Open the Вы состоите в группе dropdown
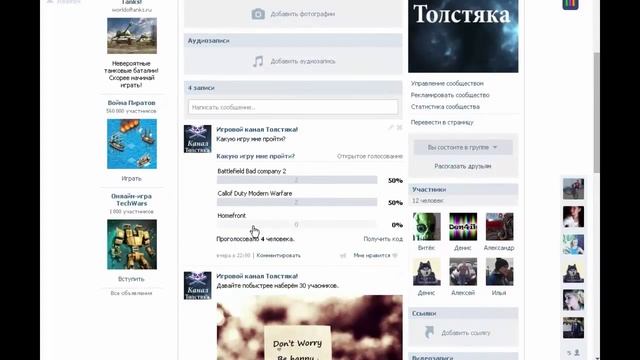The image size is (640, 360). 463,147
